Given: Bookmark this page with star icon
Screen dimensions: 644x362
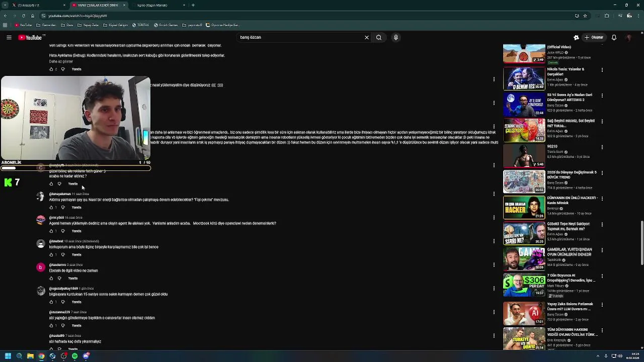Looking at the screenshot, I should [585, 16].
